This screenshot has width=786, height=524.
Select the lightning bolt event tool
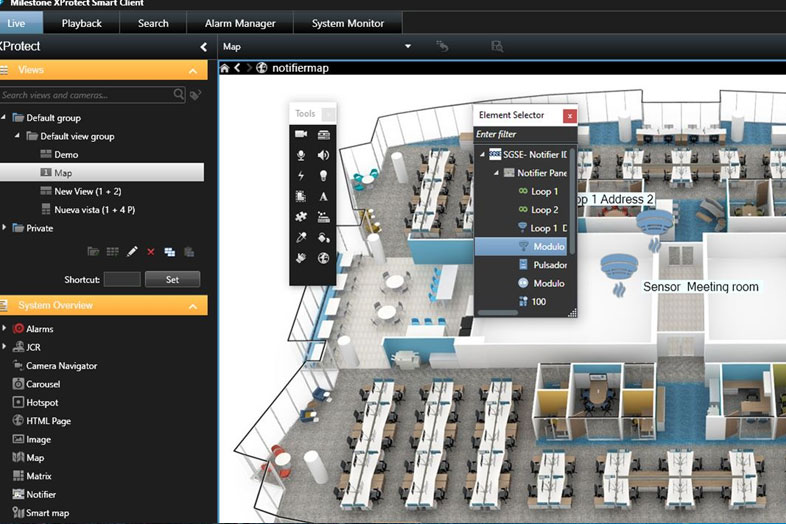tap(301, 176)
